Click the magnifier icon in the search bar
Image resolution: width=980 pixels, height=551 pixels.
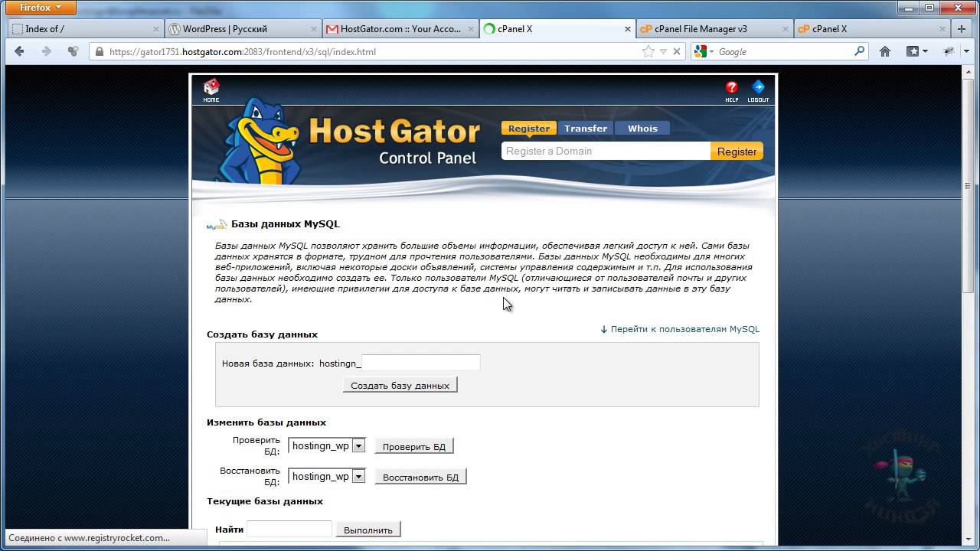coord(859,52)
